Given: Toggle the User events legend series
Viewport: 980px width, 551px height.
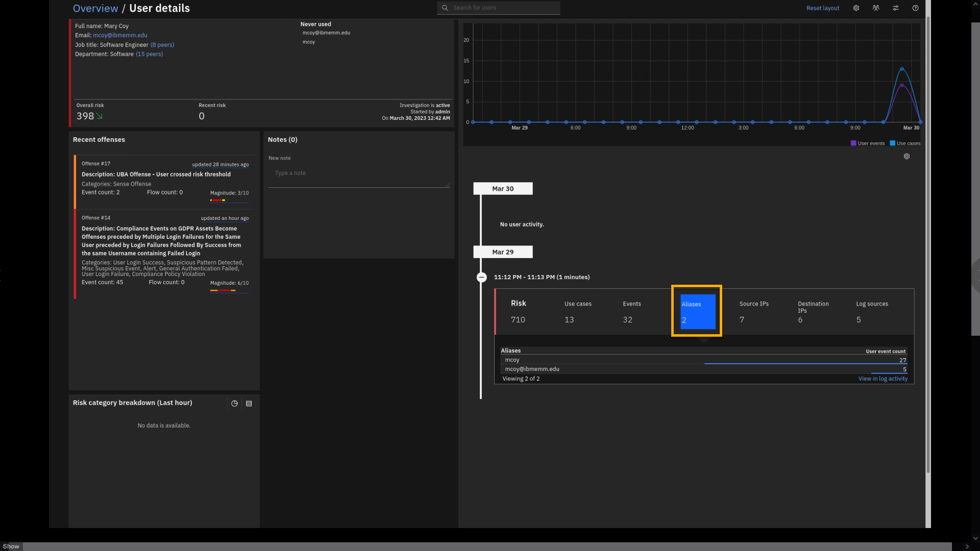Looking at the screenshot, I should [867, 143].
